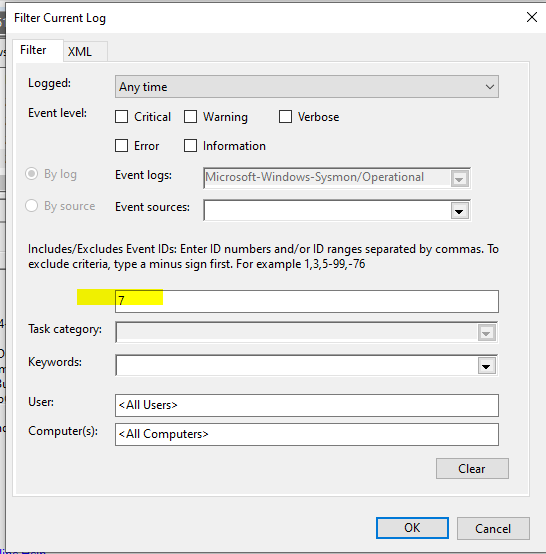Toggle the Information checkbox
This screenshot has height=554, width=546.
[x=190, y=146]
